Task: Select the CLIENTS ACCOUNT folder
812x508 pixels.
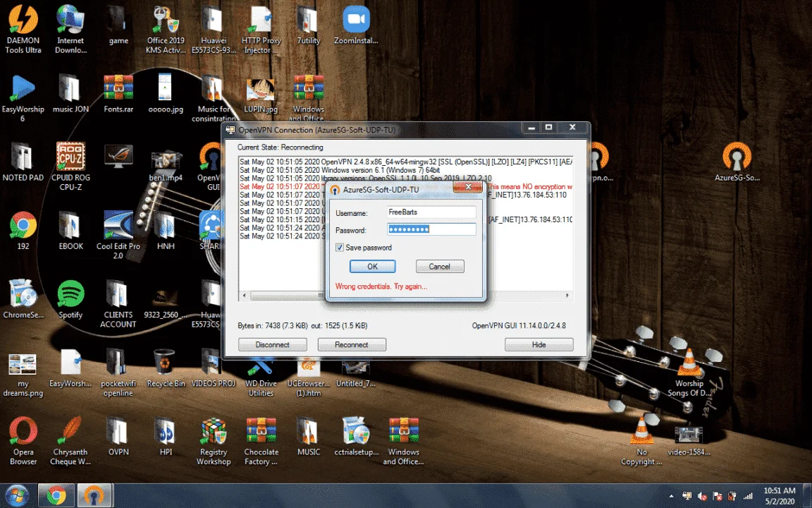Action: [118, 304]
